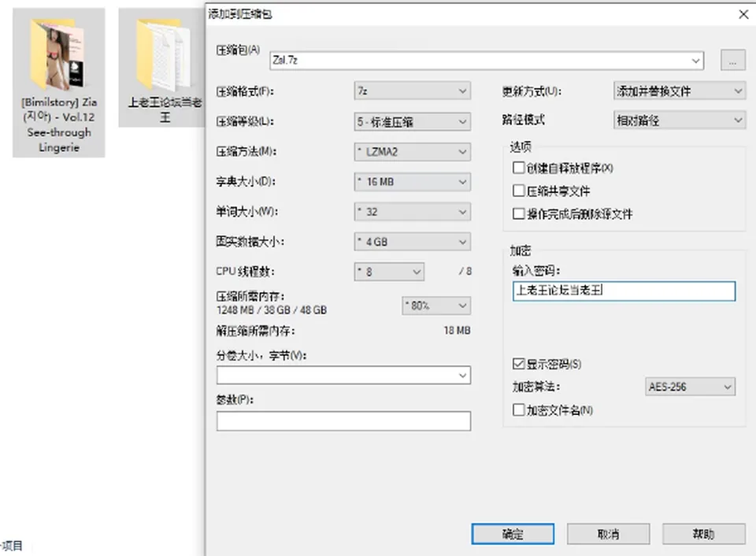Click the 取消 button

pyautogui.click(x=608, y=534)
